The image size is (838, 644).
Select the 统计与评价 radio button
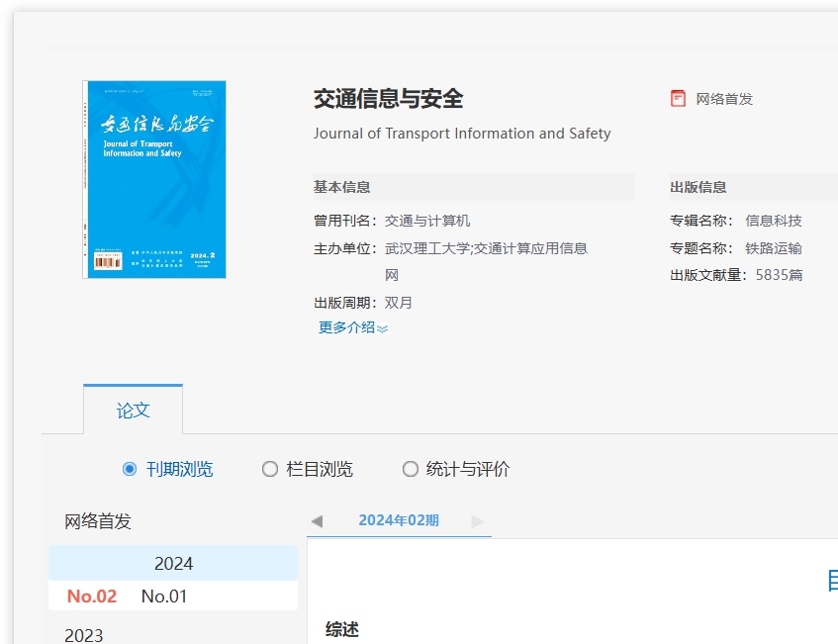click(x=411, y=469)
